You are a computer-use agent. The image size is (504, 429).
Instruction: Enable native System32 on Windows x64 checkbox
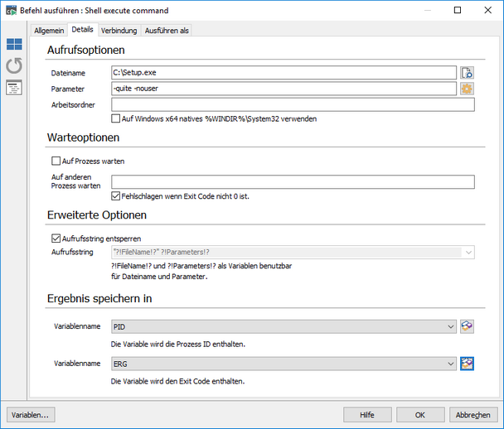pos(116,118)
